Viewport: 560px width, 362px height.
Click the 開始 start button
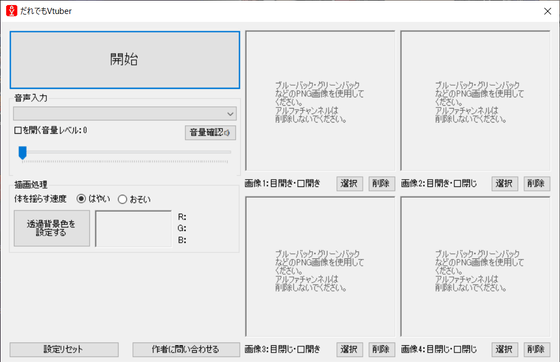click(125, 60)
